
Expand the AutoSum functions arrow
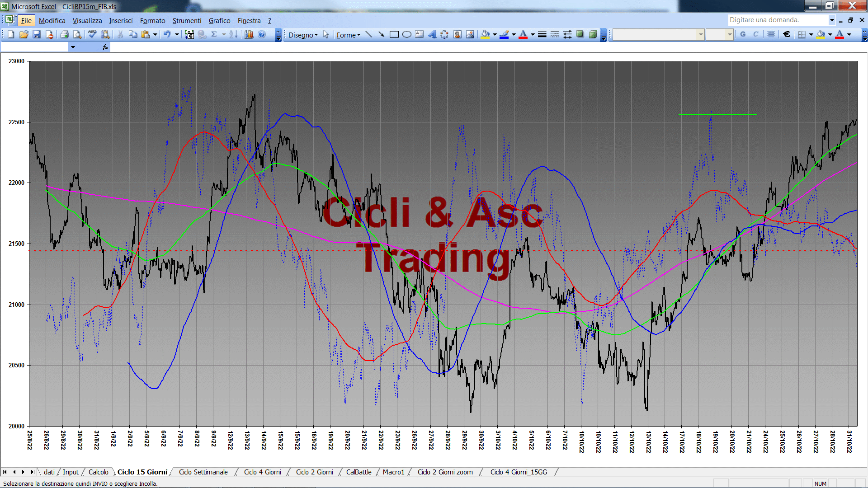224,34
